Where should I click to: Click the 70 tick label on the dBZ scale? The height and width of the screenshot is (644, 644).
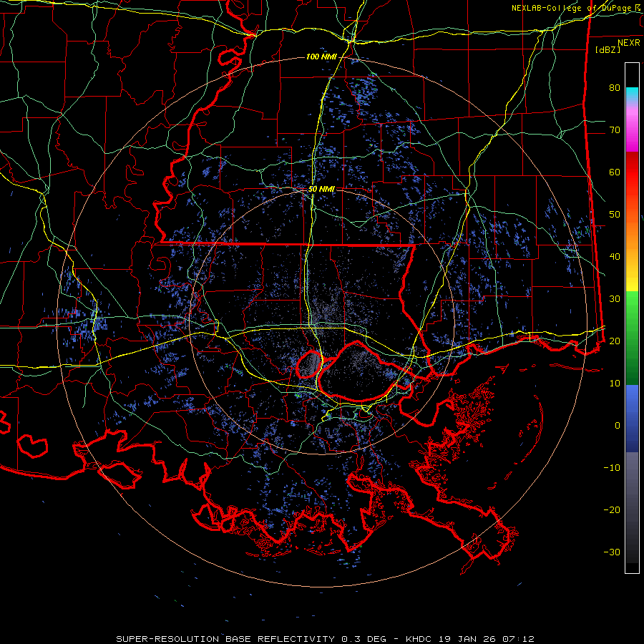[x=615, y=130]
